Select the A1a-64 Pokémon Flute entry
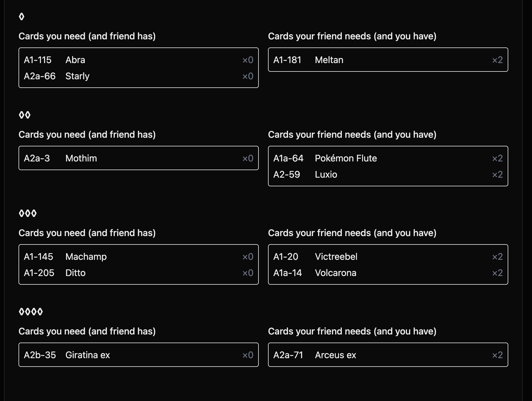Image resolution: width=532 pixels, height=401 pixels. click(x=388, y=158)
